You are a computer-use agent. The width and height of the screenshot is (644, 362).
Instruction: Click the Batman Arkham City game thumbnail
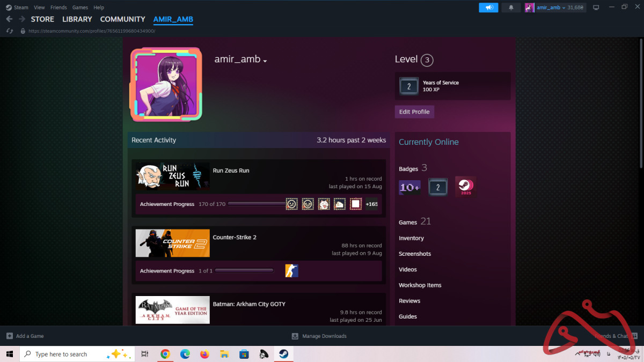pyautogui.click(x=172, y=310)
